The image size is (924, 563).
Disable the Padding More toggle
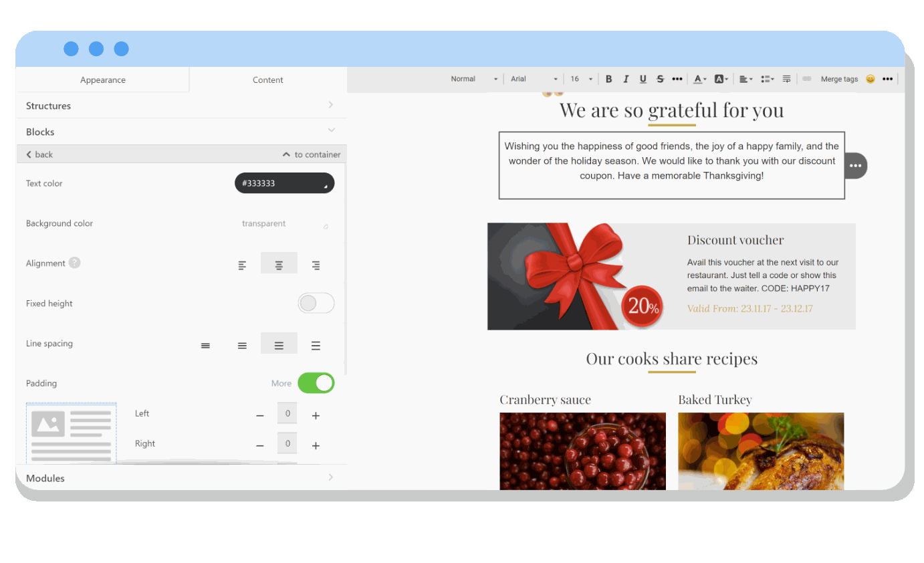tap(316, 383)
